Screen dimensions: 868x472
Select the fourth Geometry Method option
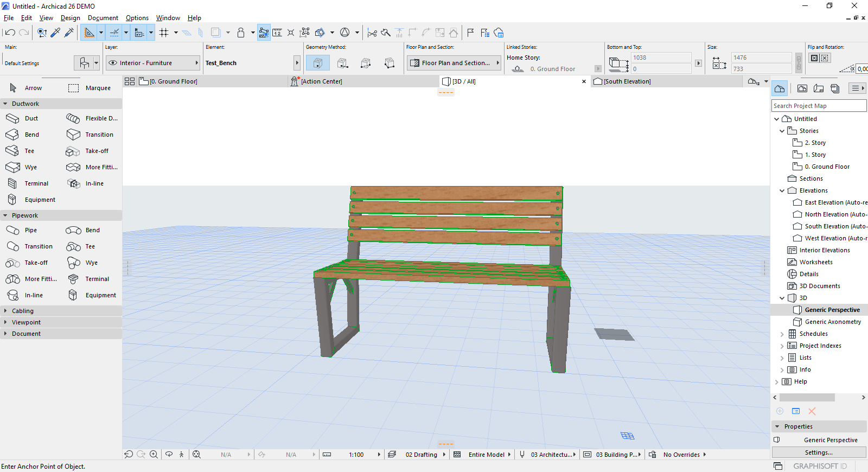click(390, 63)
